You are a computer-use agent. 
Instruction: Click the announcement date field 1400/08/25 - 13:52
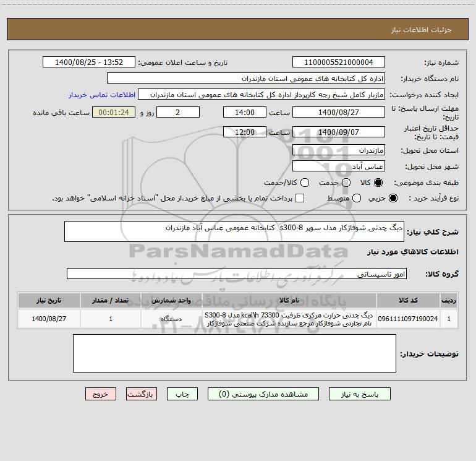tap(89, 62)
